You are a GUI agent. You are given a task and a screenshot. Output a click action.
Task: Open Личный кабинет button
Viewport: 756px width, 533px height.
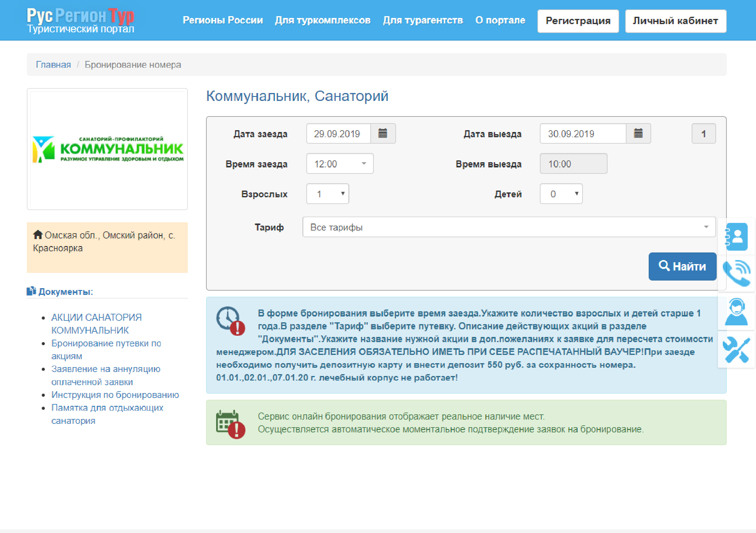click(676, 21)
